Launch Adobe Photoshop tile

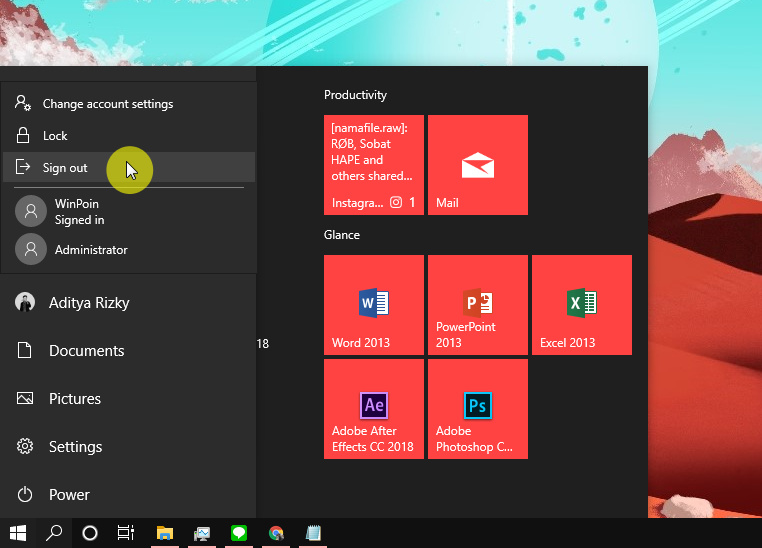pyautogui.click(x=478, y=409)
